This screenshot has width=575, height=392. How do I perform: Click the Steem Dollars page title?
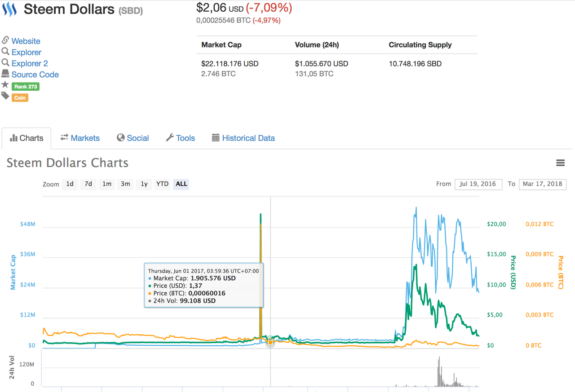click(69, 9)
